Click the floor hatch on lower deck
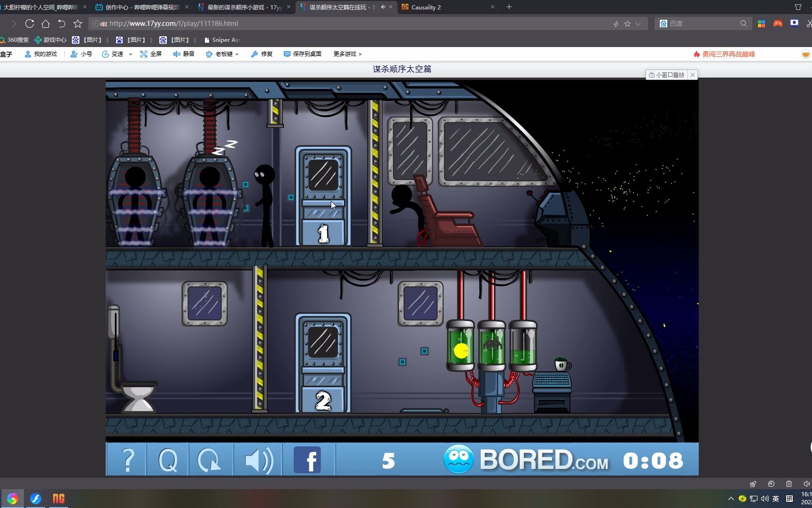 424,411
